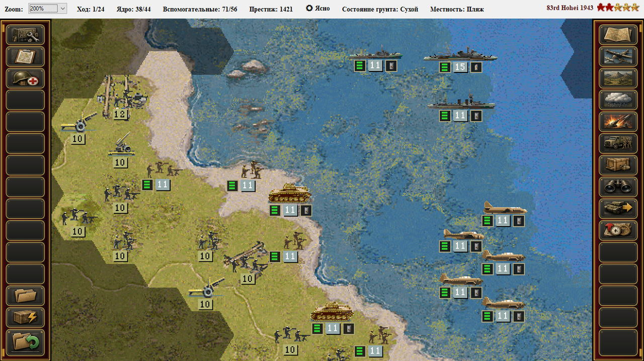Image resolution: width=644 pixels, height=361 pixels.
Task: Click the prestige text 'Престиж: 1421'
Action: (271, 9)
